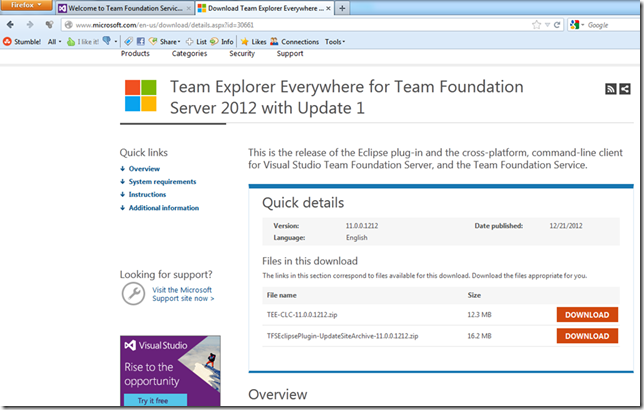Click the share icon beside RSS

[x=625, y=89]
